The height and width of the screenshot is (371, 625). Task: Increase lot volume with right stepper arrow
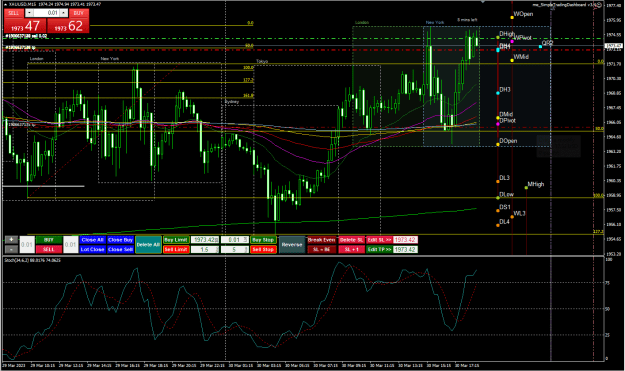pyautogui.click(x=63, y=13)
